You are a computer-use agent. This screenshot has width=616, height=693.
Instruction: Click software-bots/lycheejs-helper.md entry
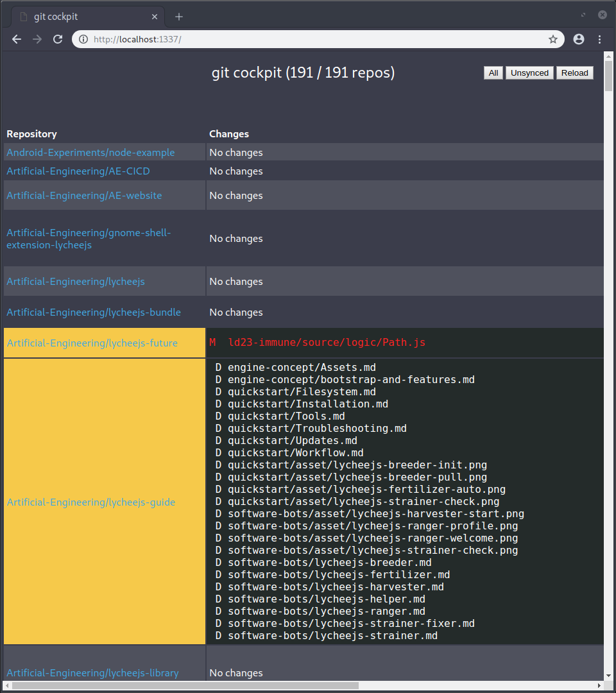click(327, 599)
